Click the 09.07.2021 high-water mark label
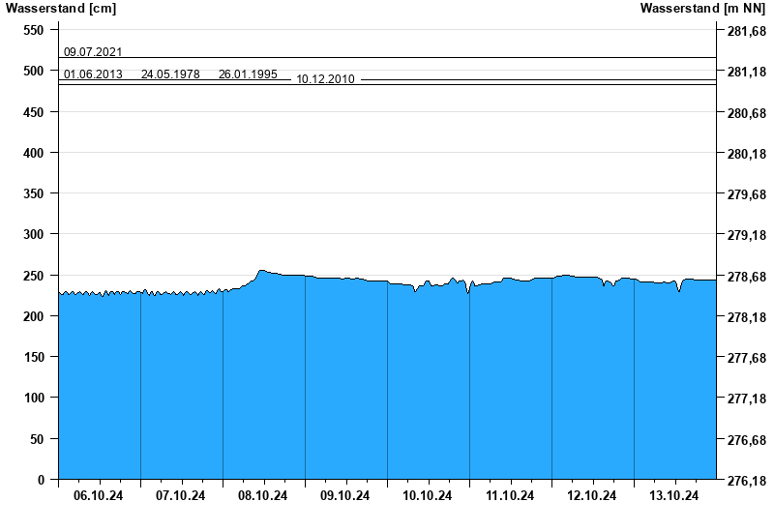Image resolution: width=774 pixels, height=532 pixels. point(93,52)
